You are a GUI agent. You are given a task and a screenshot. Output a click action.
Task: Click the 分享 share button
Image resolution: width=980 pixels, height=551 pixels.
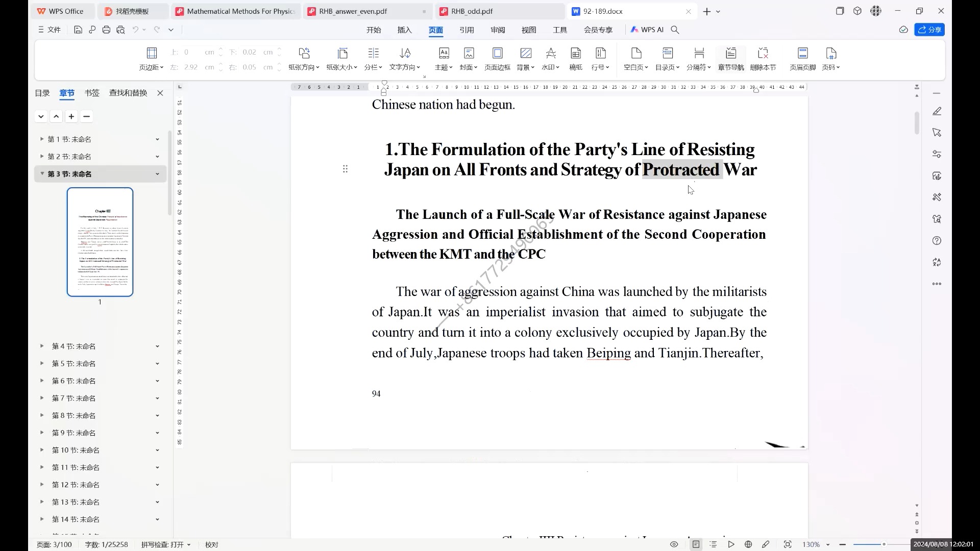930,30
